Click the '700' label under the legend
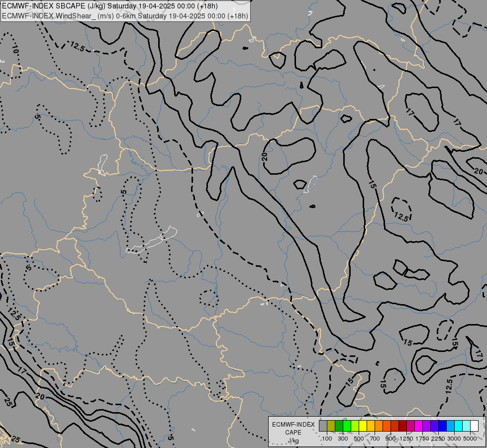This screenshot has width=487, height=448. point(375,439)
